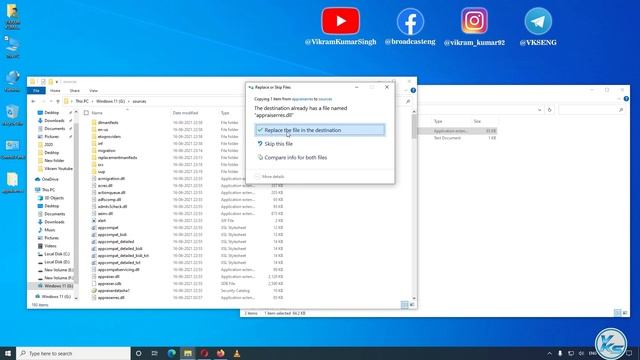Open the Recycle Bin desktop icon

tap(12, 115)
